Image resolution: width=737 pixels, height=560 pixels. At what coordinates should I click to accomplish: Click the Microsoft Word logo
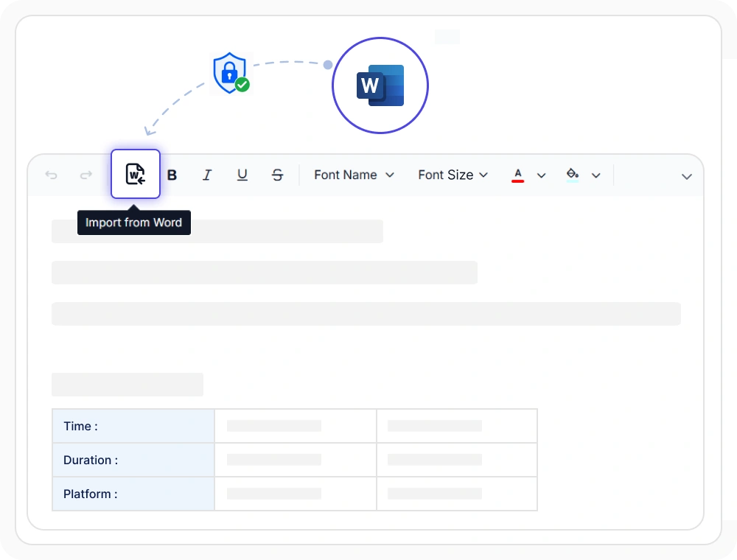pyautogui.click(x=380, y=85)
